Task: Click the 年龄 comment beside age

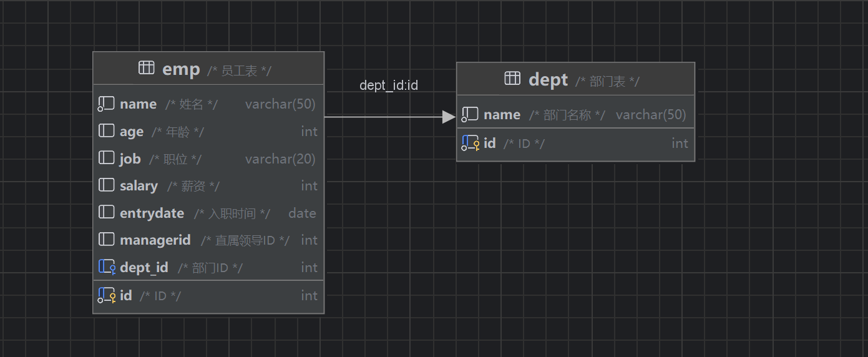Action: pyautogui.click(x=177, y=132)
